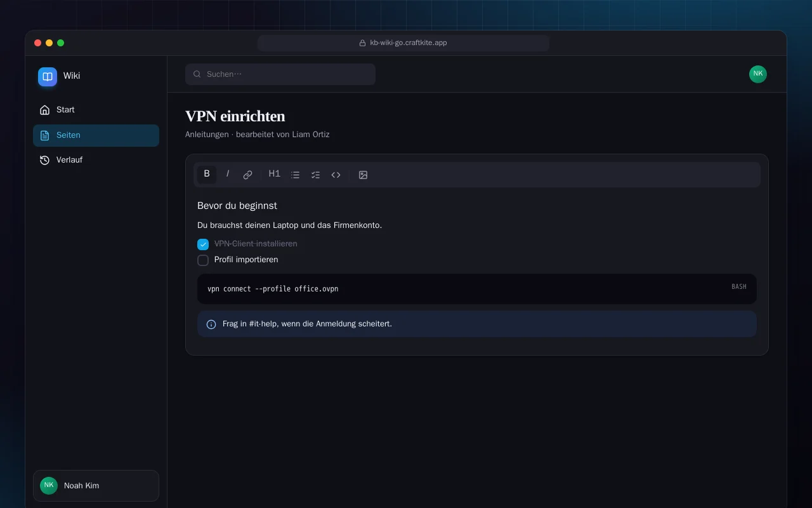812x508 pixels.
Task: Apply H1 heading style
Action: [x=275, y=175]
